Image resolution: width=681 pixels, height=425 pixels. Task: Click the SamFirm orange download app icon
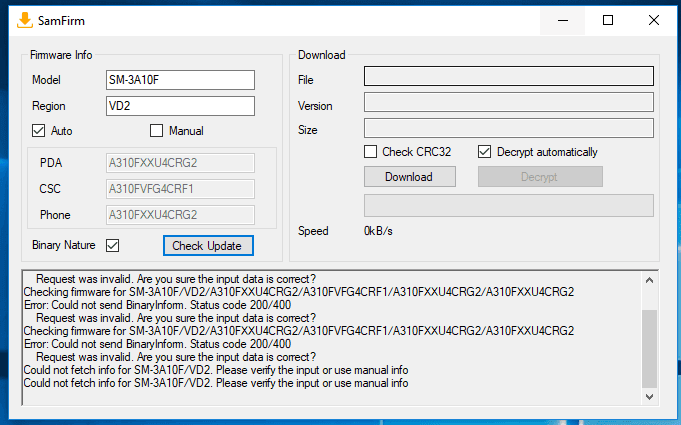pyautogui.click(x=25, y=20)
